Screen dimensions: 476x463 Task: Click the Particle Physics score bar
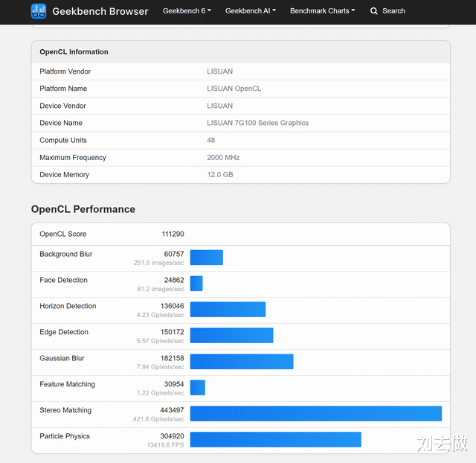click(x=275, y=440)
